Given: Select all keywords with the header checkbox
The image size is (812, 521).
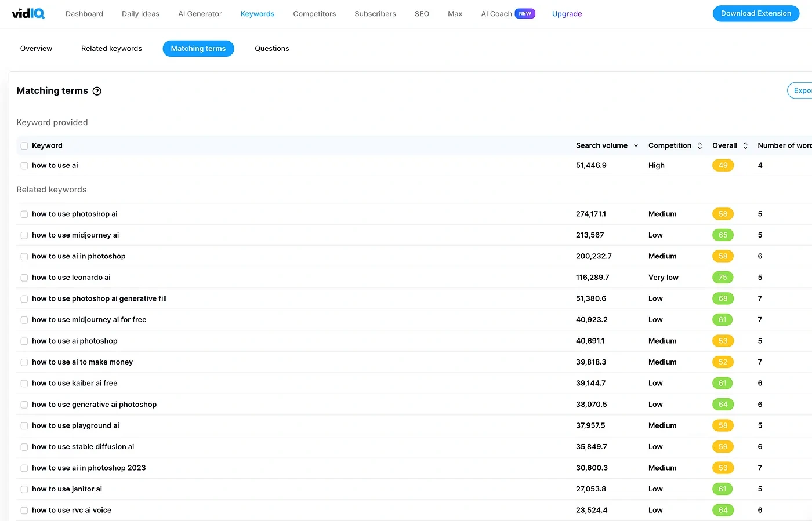Looking at the screenshot, I should coord(24,146).
